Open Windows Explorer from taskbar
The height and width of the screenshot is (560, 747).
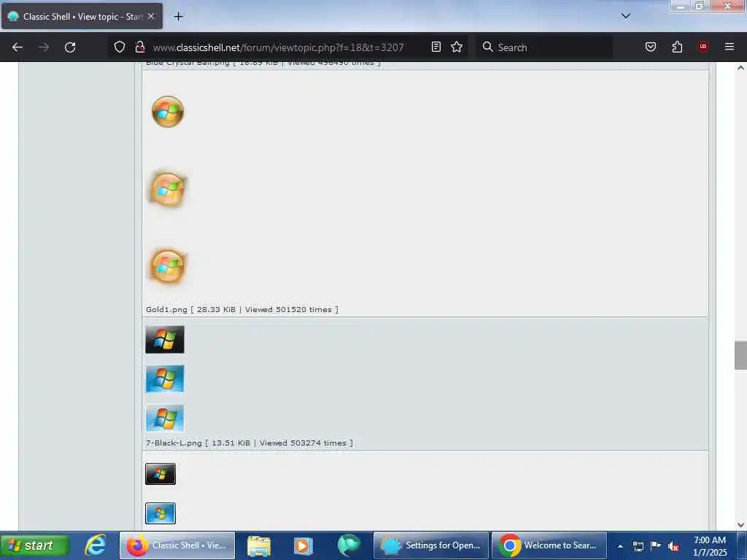click(x=259, y=545)
